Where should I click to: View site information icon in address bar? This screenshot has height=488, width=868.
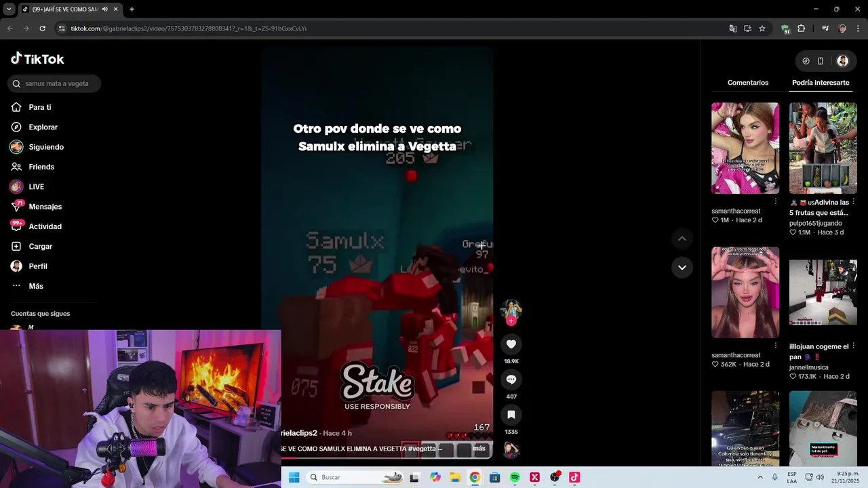[62, 28]
